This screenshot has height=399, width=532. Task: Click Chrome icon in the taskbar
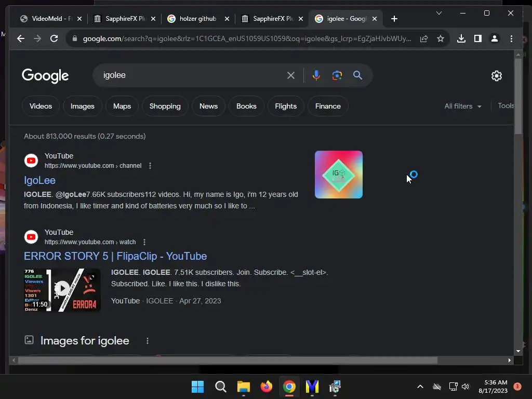(x=289, y=387)
